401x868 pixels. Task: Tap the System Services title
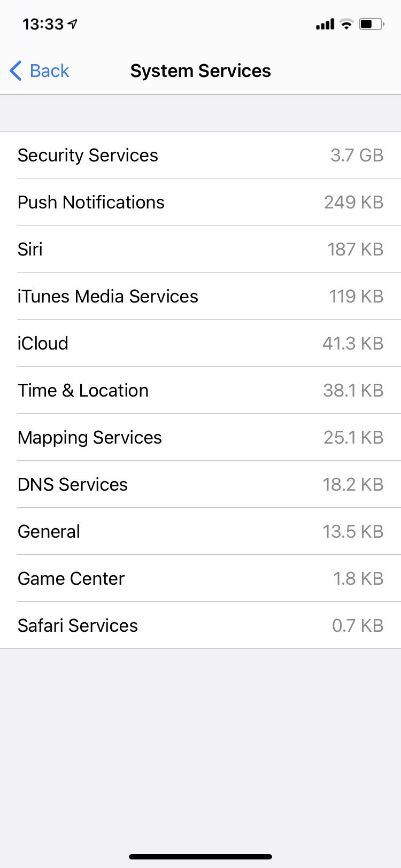point(200,71)
